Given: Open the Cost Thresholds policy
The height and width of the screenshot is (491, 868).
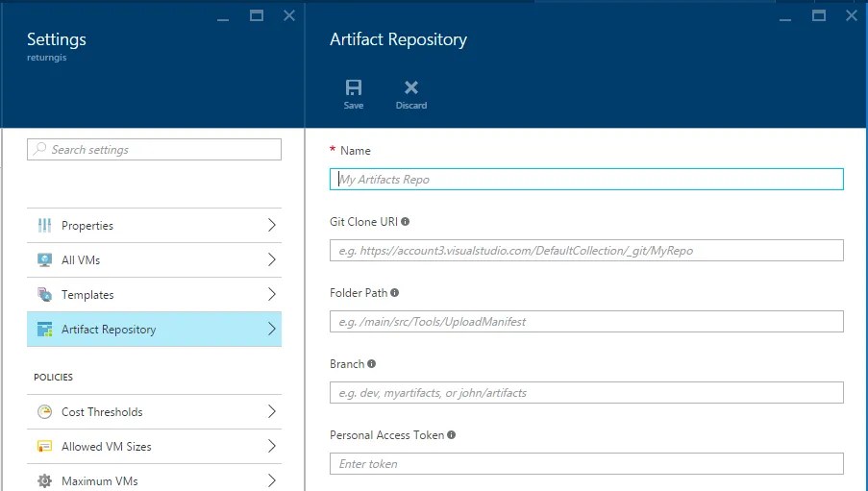Looking at the screenshot, I should (x=154, y=412).
